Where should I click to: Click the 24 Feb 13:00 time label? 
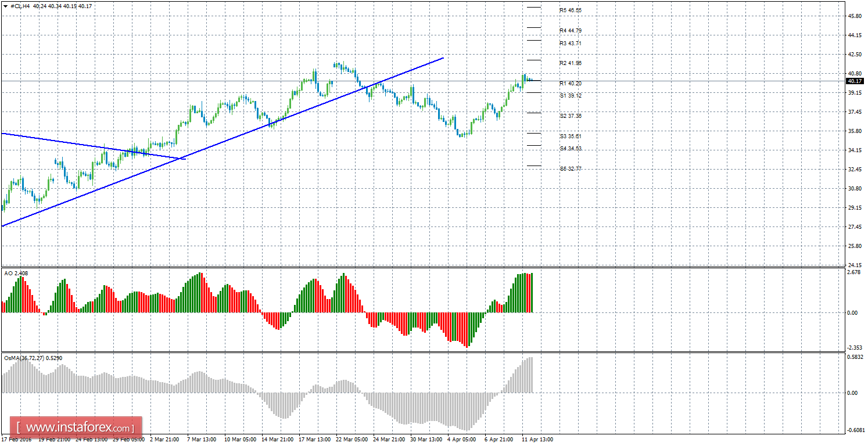[x=92, y=440]
